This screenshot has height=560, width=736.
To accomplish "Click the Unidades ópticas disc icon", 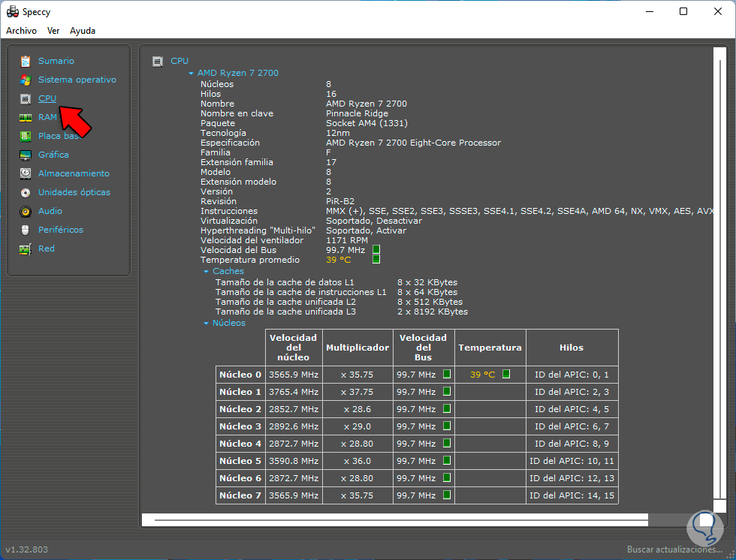I will tap(26, 192).
